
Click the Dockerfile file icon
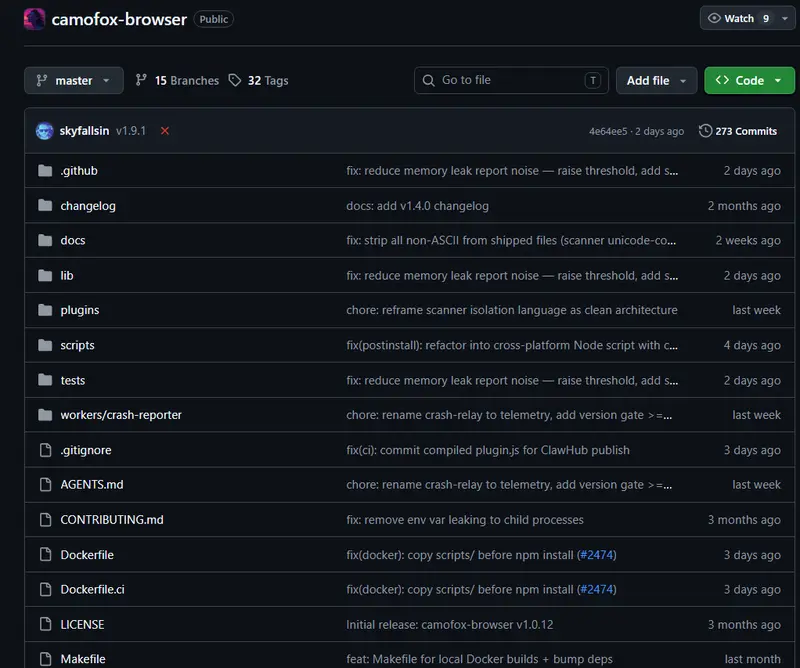coord(45,555)
